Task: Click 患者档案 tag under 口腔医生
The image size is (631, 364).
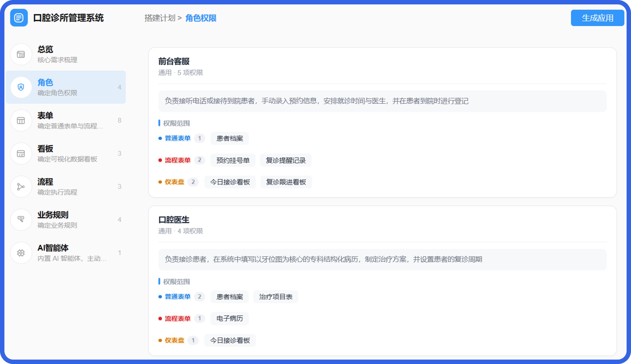Action: pyautogui.click(x=229, y=297)
